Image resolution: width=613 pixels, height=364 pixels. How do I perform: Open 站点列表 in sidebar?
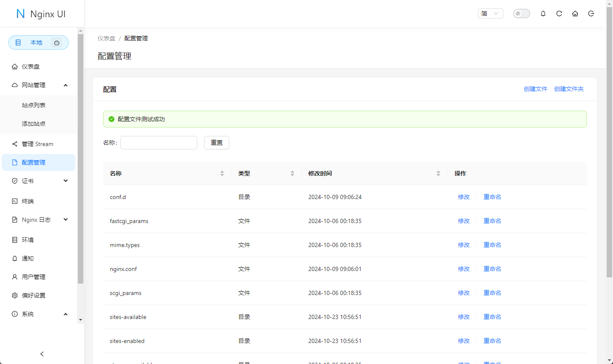point(34,105)
